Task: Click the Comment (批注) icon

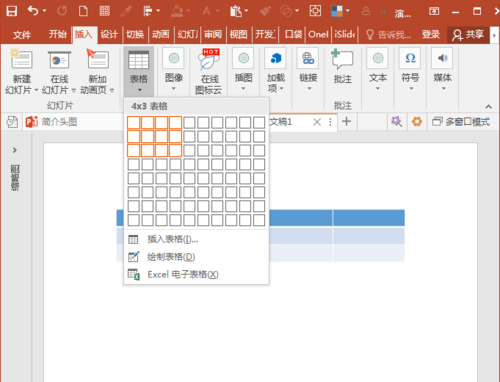Action: click(342, 59)
